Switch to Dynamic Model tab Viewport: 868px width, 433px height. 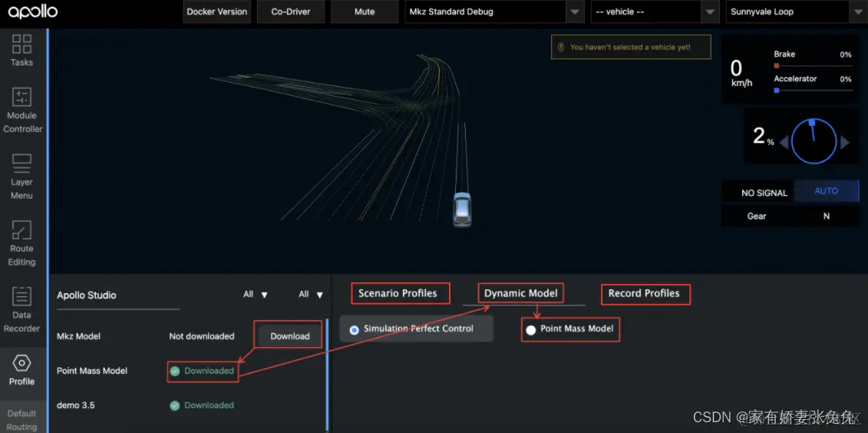coord(521,293)
